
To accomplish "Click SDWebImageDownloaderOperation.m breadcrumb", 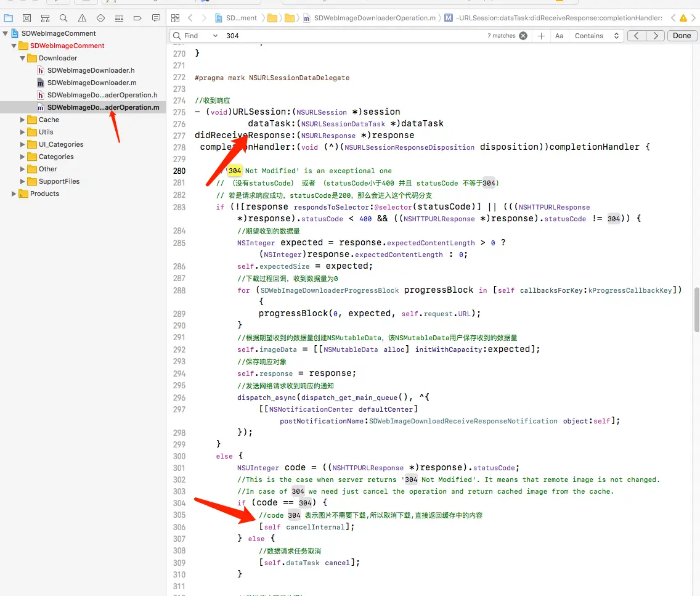I will coord(370,18).
